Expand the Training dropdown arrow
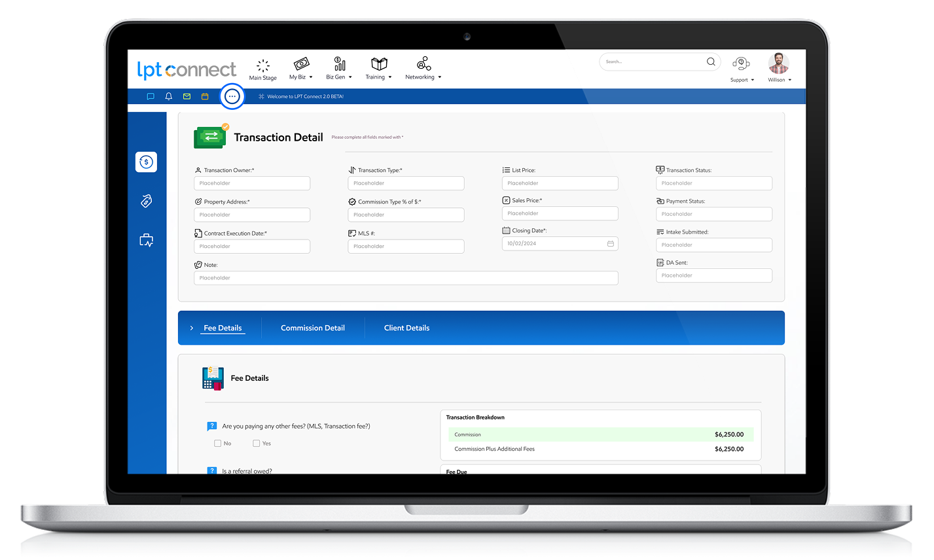This screenshot has width=934, height=560. point(390,77)
